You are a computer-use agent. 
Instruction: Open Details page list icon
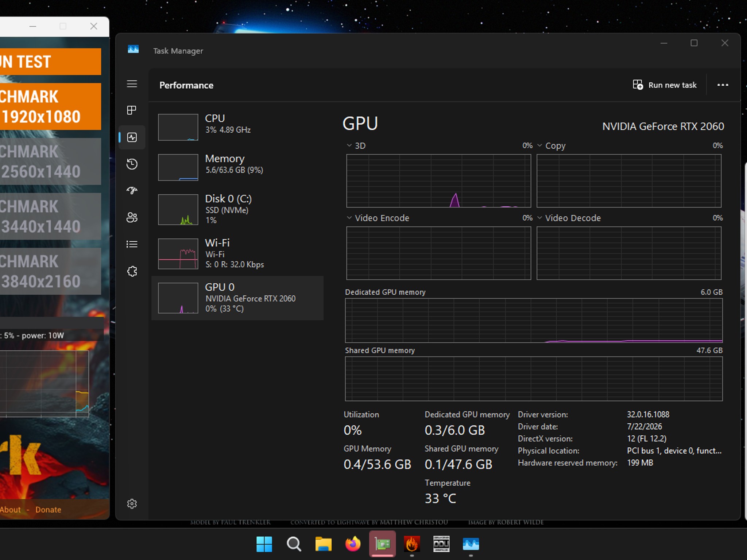tap(132, 244)
